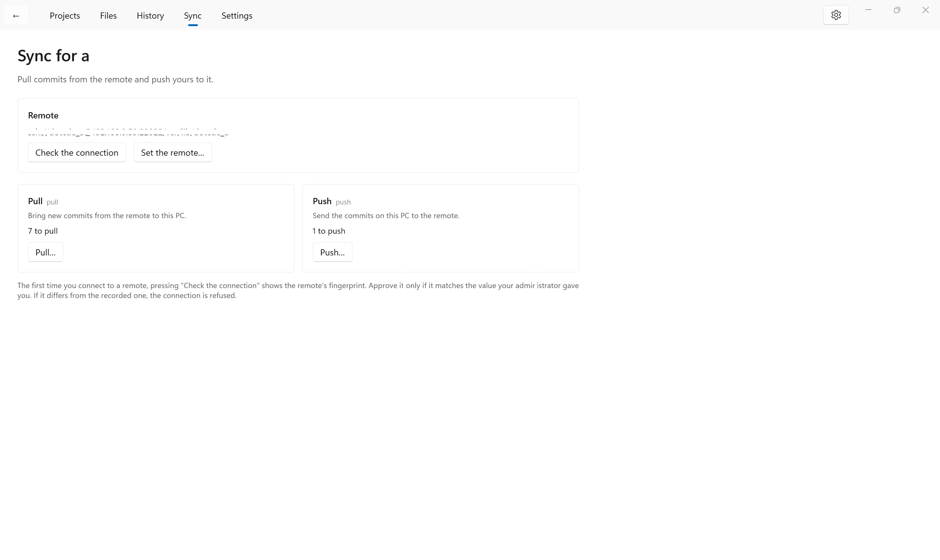The height and width of the screenshot is (560, 940).
Task: Select the Sync tab
Action: click(x=193, y=16)
